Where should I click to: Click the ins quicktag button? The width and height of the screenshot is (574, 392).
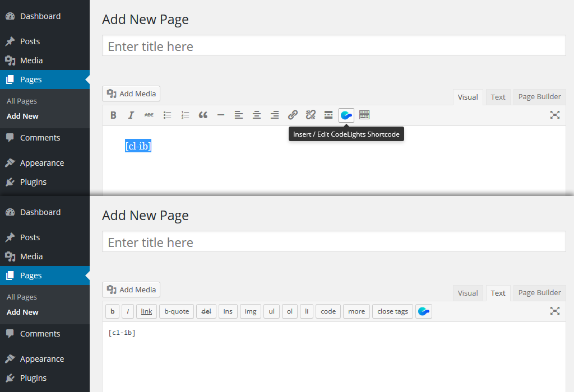click(228, 311)
